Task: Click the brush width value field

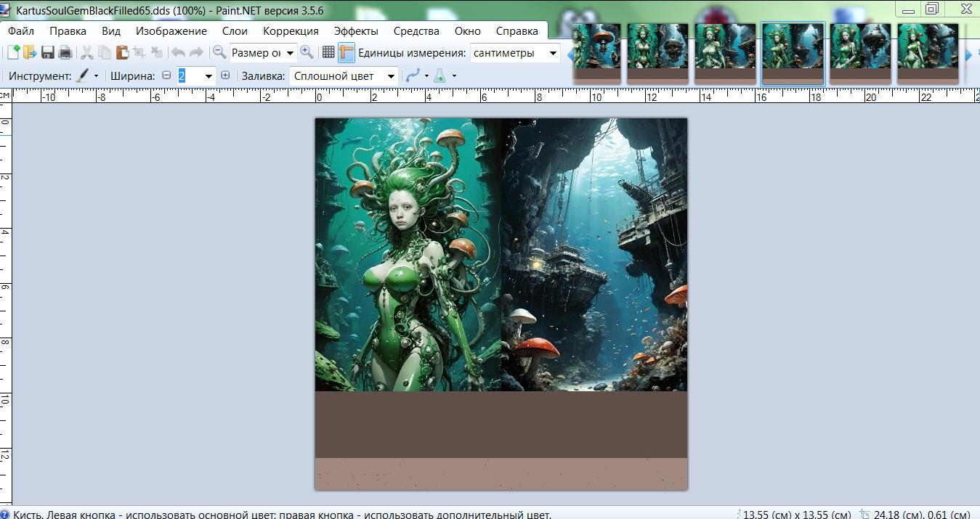Action: click(x=190, y=75)
